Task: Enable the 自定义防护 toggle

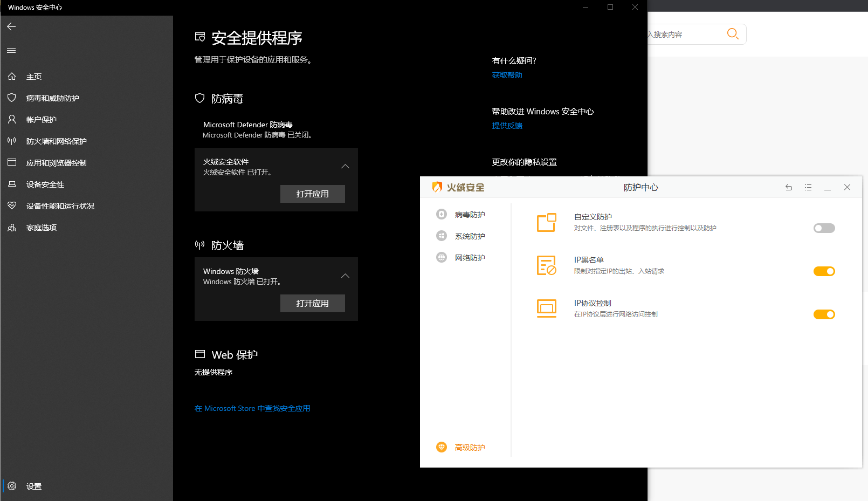Action: 824,228
